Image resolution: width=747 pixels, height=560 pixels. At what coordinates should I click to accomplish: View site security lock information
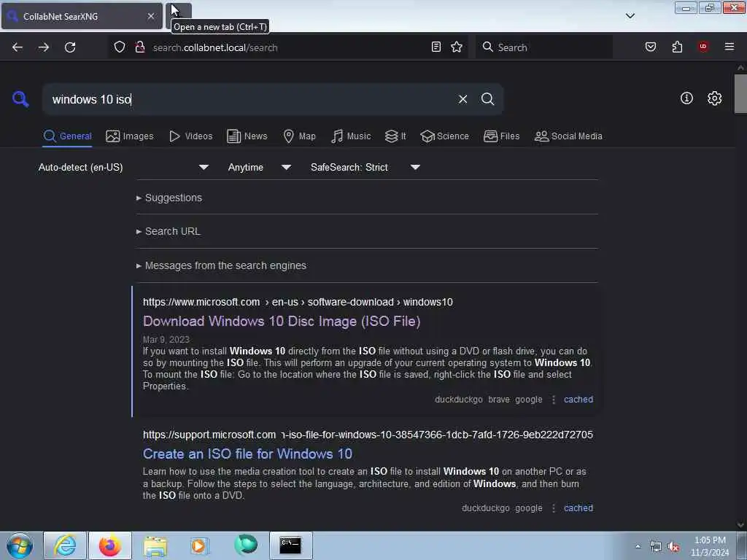pos(140,47)
